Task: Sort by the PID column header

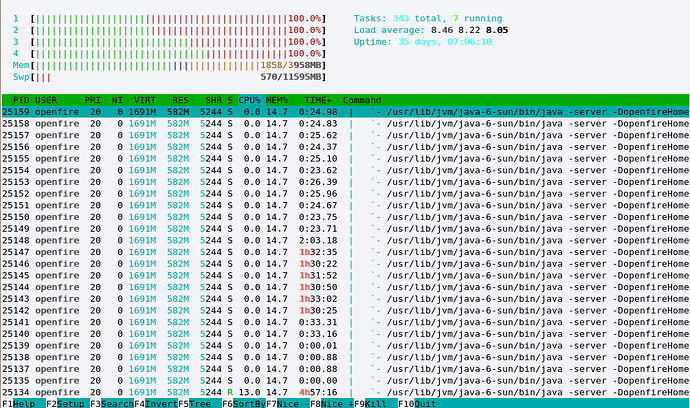Action: click(21, 100)
